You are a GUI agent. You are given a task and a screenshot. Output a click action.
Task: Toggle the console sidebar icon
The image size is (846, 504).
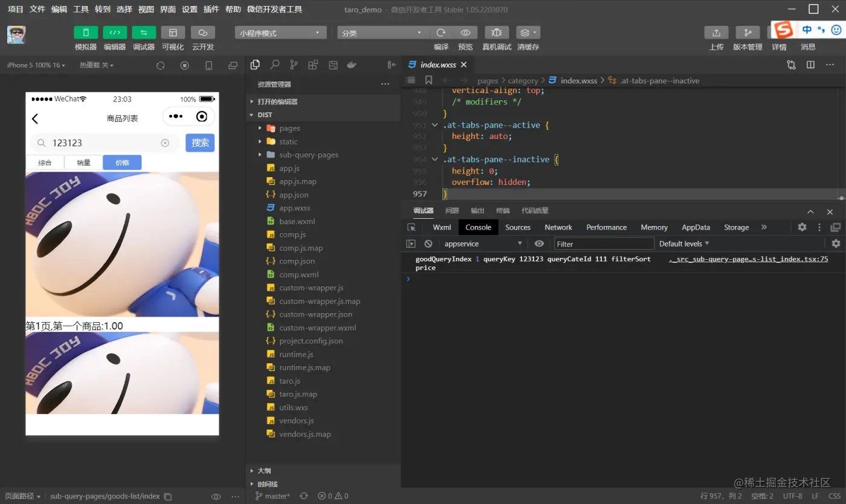click(x=411, y=244)
